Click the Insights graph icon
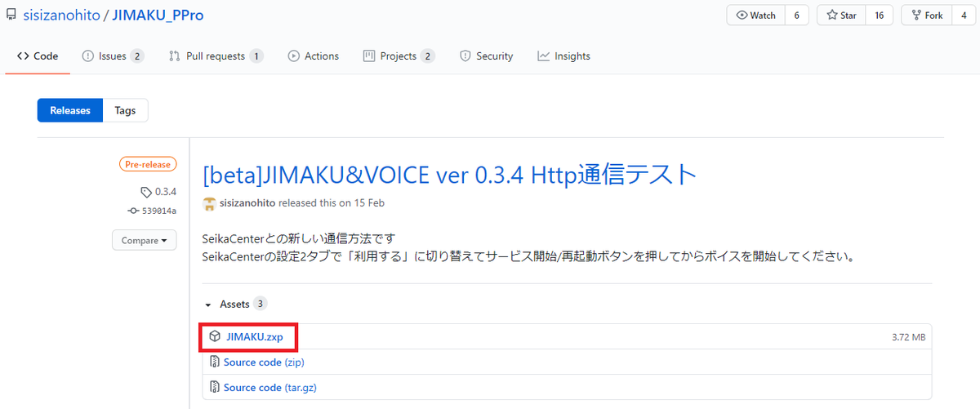Screen dimensions: 980x409 pos(543,56)
